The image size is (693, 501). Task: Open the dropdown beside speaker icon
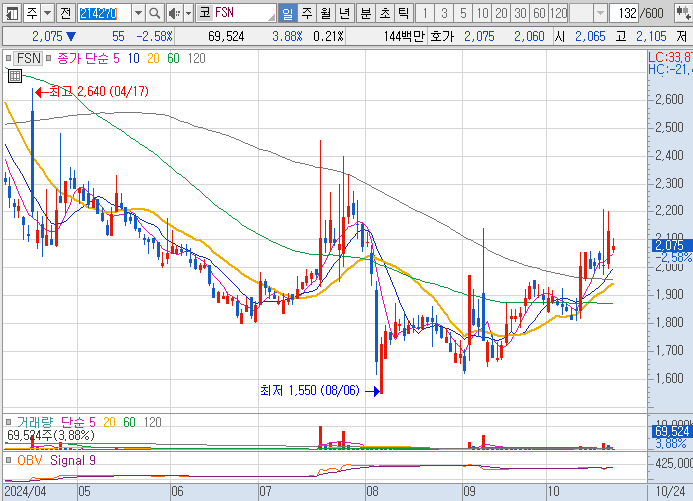188,13
